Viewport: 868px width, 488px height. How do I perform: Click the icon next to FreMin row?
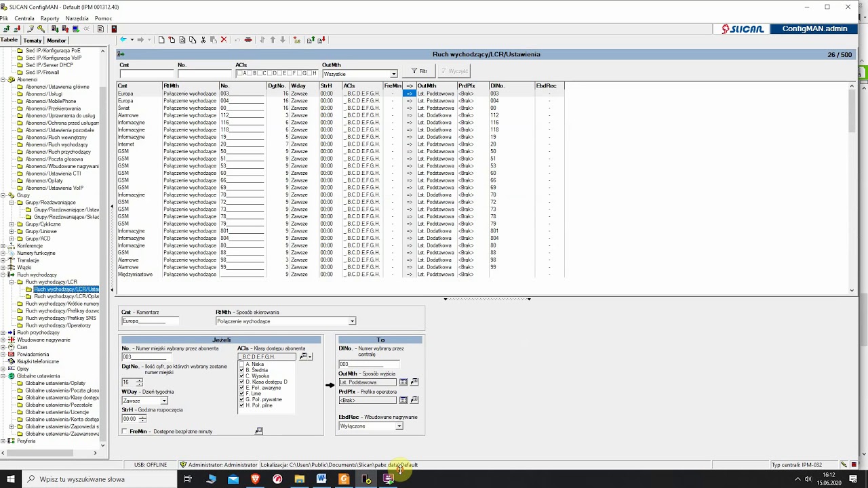pos(258,431)
